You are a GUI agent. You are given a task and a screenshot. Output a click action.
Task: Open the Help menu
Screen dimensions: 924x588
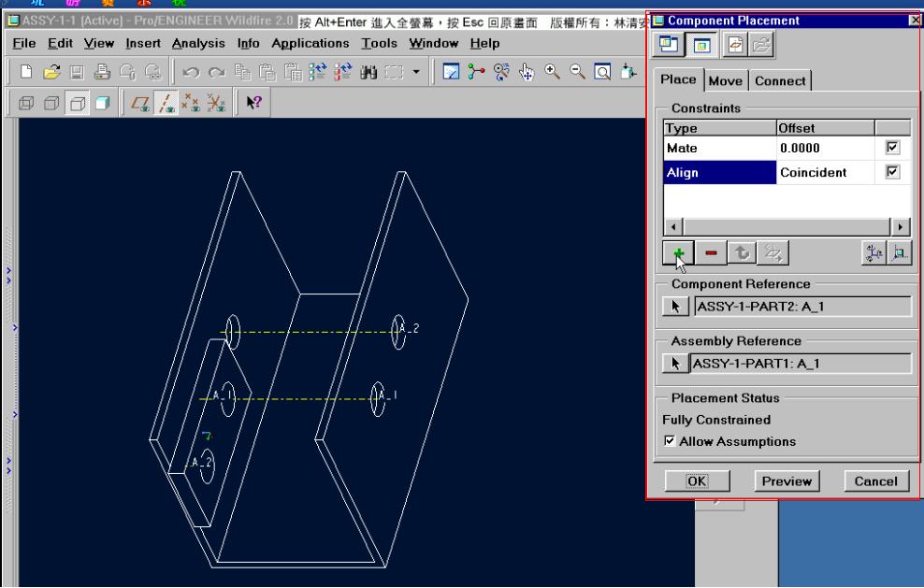485,43
